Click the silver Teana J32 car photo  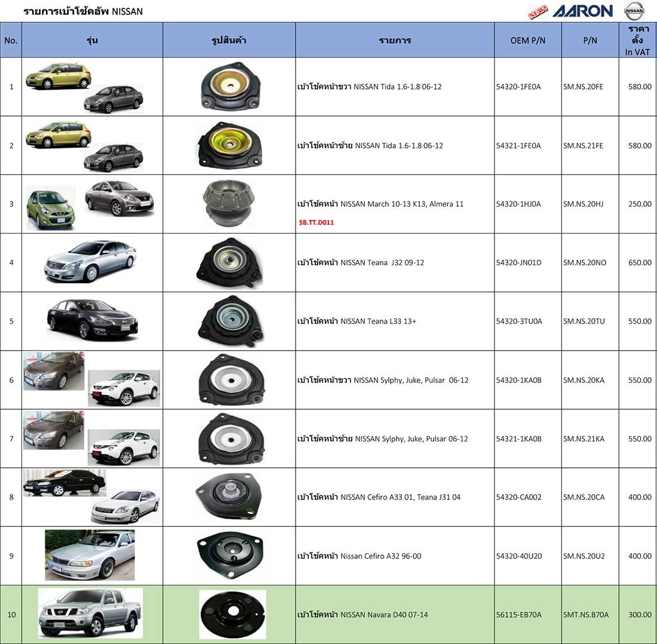(90, 261)
